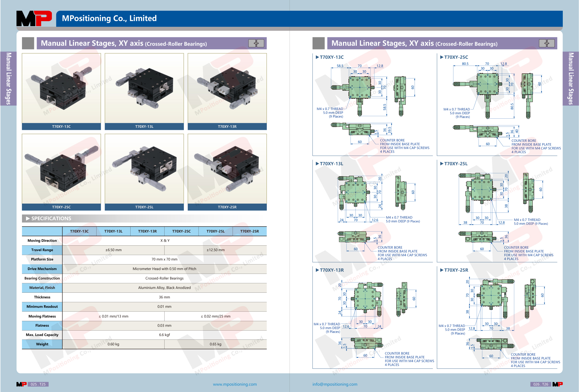Click the left page Manual Linear Stages, XY axis title

click(124, 43)
